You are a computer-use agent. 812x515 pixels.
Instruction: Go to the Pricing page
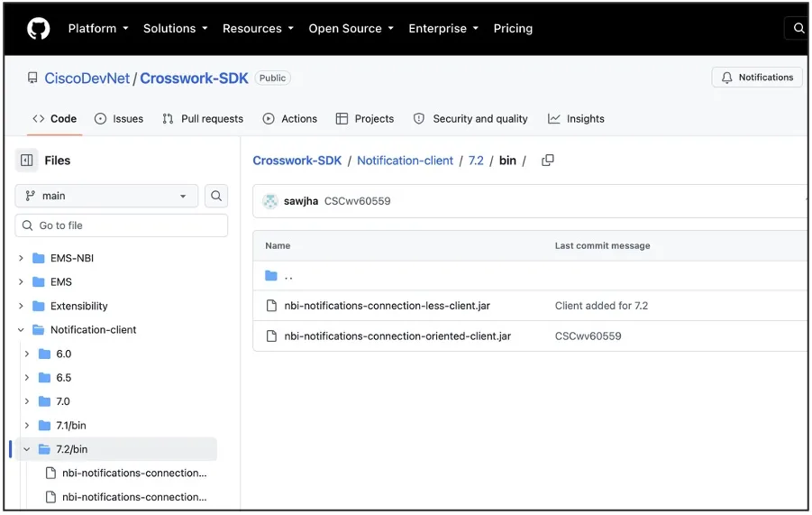click(513, 29)
